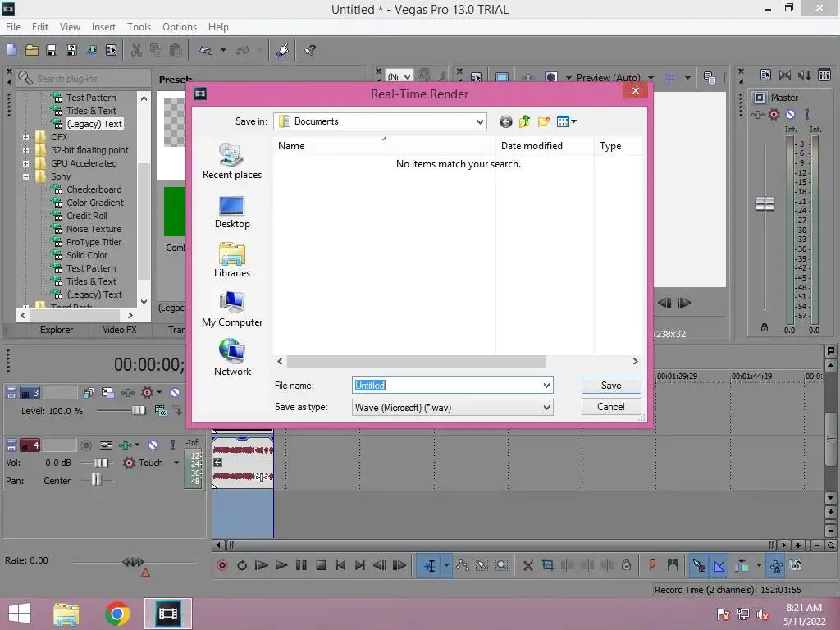Open the Save in Documents dropdown
This screenshot has height=630, width=840.
tap(380, 121)
